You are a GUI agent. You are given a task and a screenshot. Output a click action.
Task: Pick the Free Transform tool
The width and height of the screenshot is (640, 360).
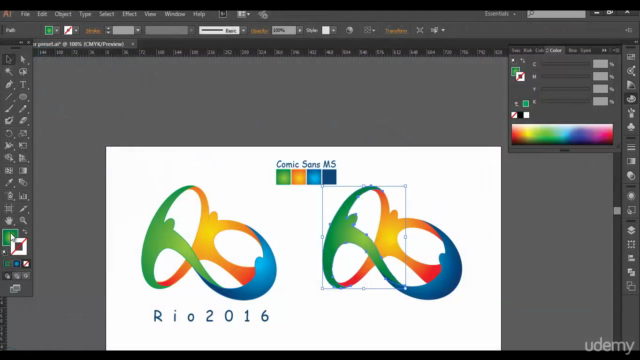pos(23,146)
